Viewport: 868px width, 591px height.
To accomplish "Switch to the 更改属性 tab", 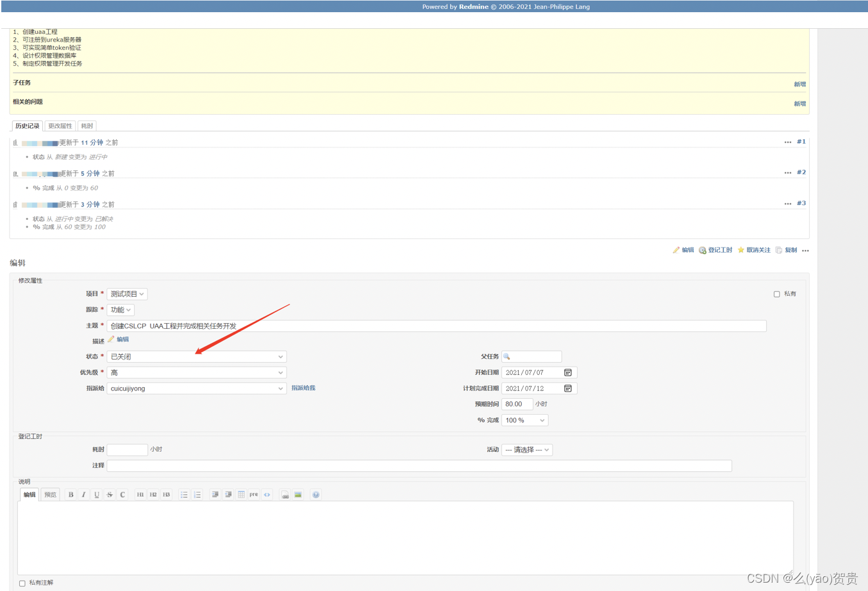I will [x=60, y=126].
